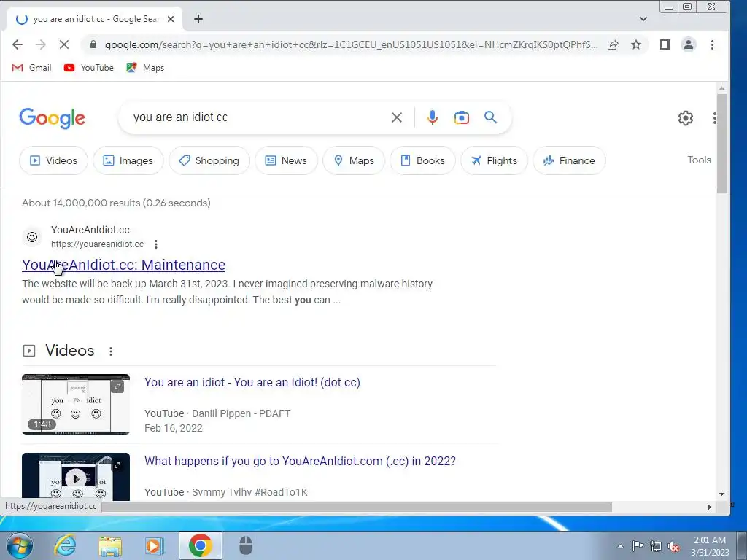Screen dimensions: 747x560
Task: Open Google quick settings gear
Action: tap(685, 117)
